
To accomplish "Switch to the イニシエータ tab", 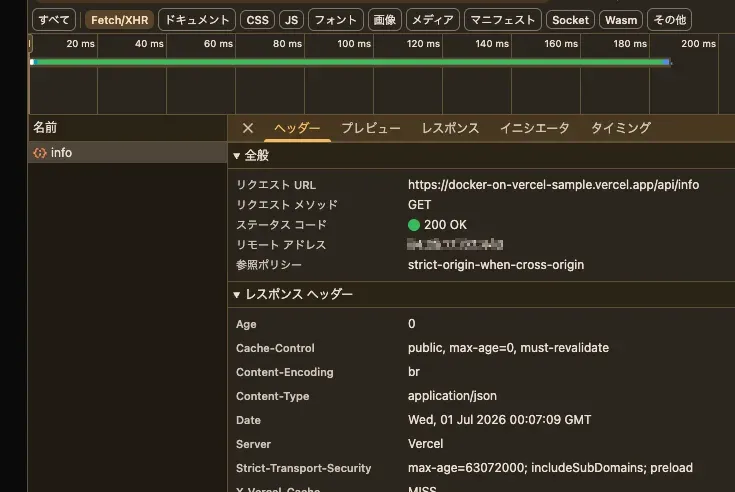I will pos(535,128).
